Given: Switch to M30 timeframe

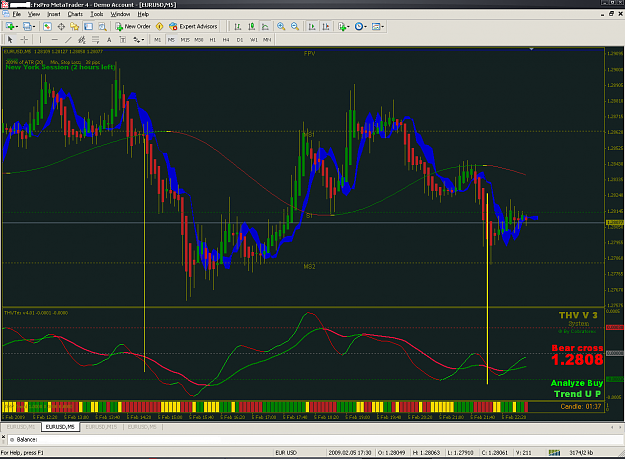Looking at the screenshot, I should pos(199,40).
